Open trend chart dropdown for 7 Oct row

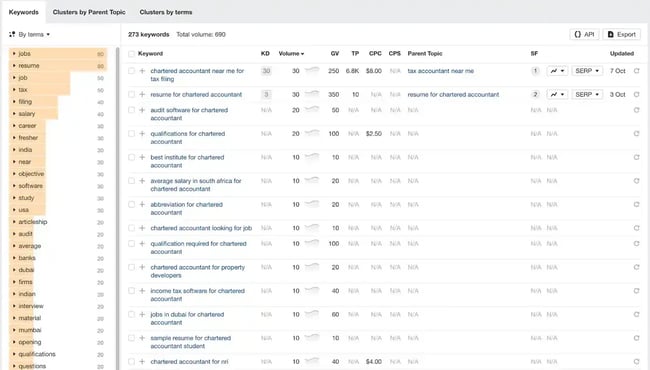[557, 71]
